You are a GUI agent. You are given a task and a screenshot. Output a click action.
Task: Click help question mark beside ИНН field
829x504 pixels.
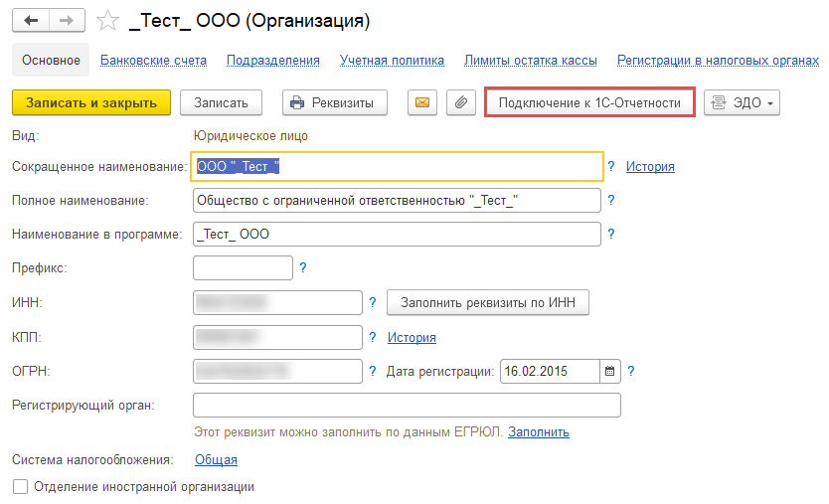coord(373,302)
